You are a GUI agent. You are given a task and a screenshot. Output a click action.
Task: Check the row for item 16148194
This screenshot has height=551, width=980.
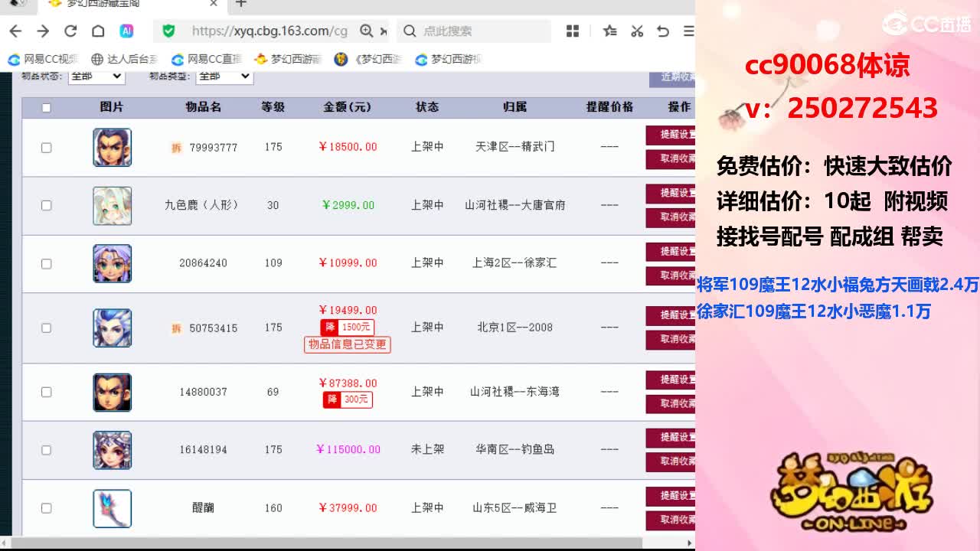[46, 450]
